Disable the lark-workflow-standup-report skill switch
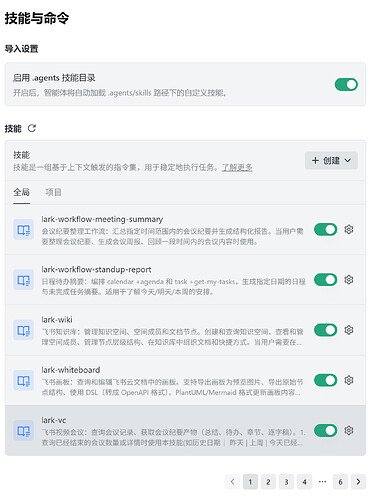This screenshot has height=500, width=374. point(325,280)
